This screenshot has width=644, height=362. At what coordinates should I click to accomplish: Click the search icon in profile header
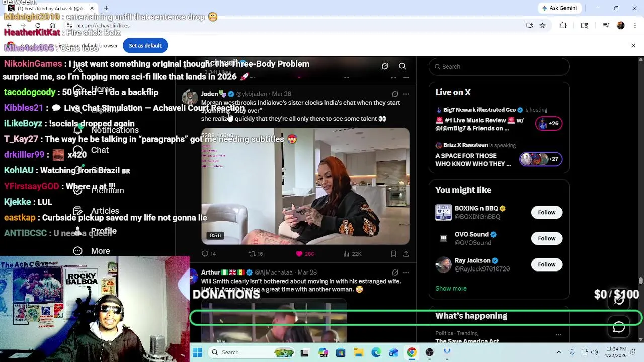(402, 66)
